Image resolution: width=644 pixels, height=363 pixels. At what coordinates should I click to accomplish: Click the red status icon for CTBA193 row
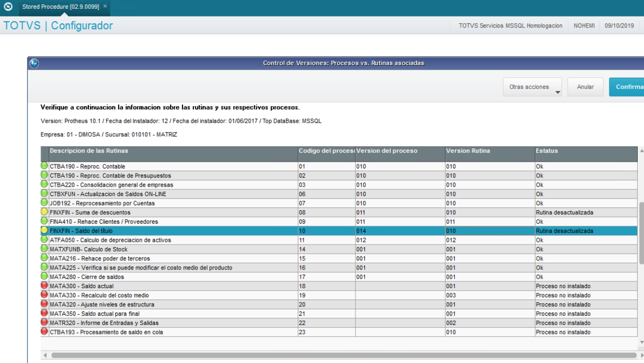tap(44, 332)
